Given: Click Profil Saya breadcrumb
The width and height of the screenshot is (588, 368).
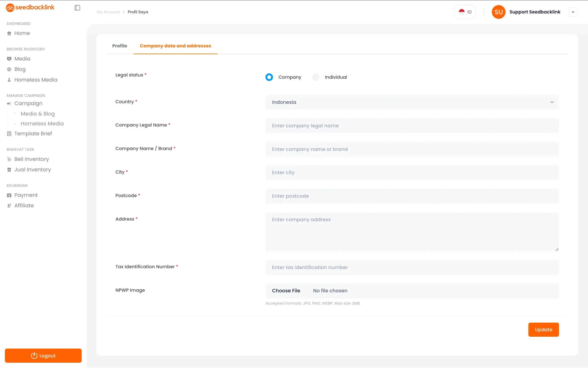Looking at the screenshot, I should [138, 12].
